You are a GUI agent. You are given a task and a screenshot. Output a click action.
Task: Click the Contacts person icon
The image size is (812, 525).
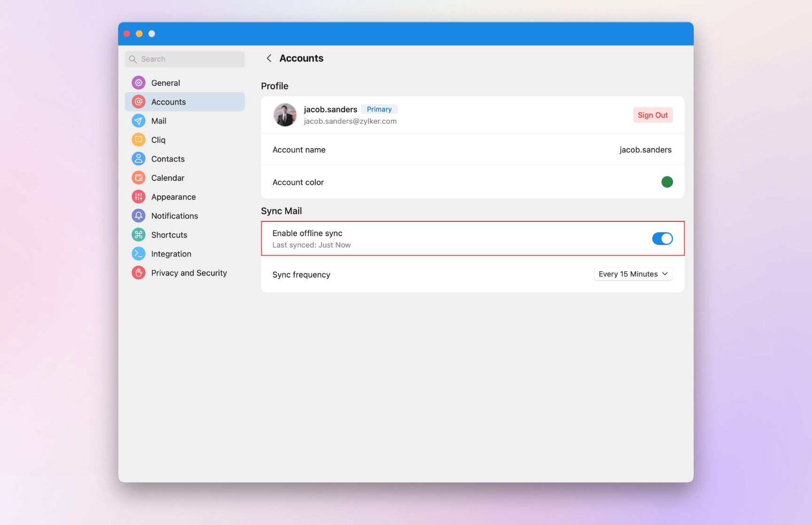(139, 159)
